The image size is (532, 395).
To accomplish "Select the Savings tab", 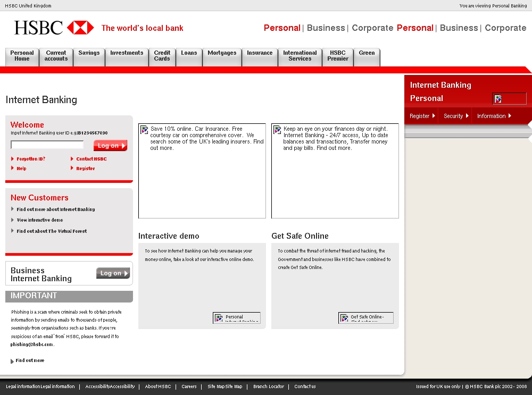I will tap(89, 57).
